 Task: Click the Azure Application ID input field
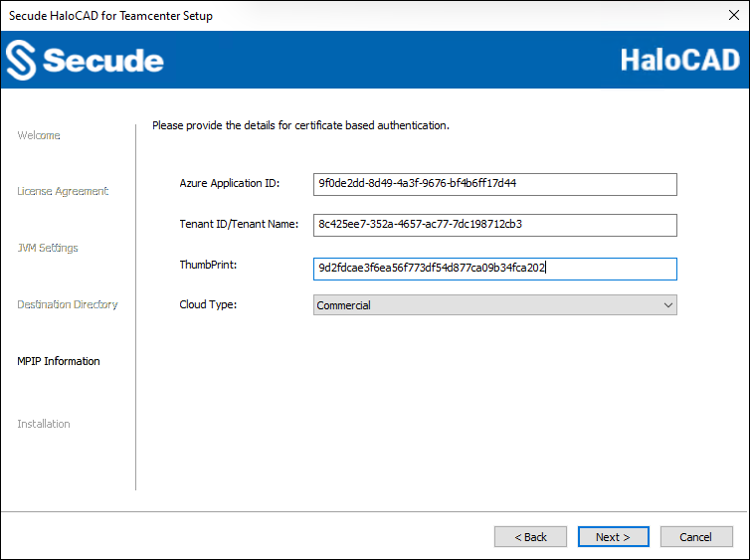495,184
